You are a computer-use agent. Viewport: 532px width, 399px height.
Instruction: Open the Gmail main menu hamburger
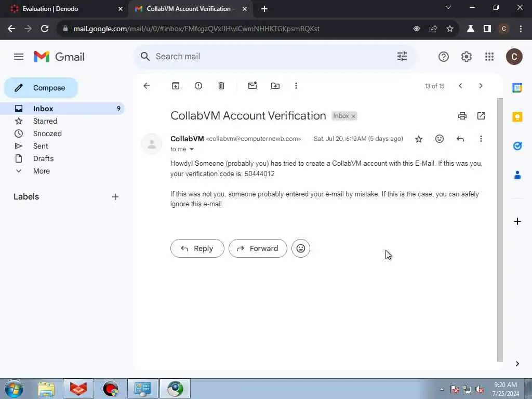[x=19, y=57]
